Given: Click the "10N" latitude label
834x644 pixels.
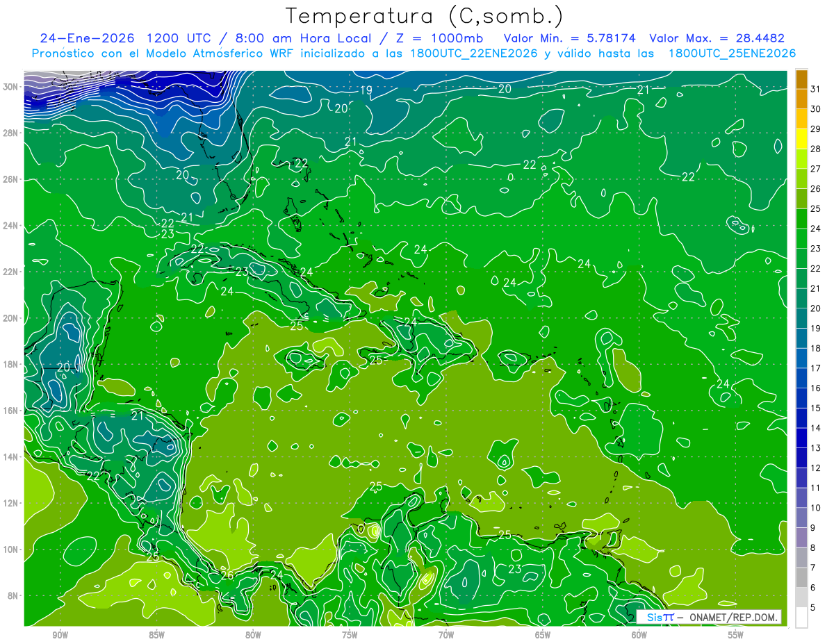Looking at the screenshot, I should (11, 550).
